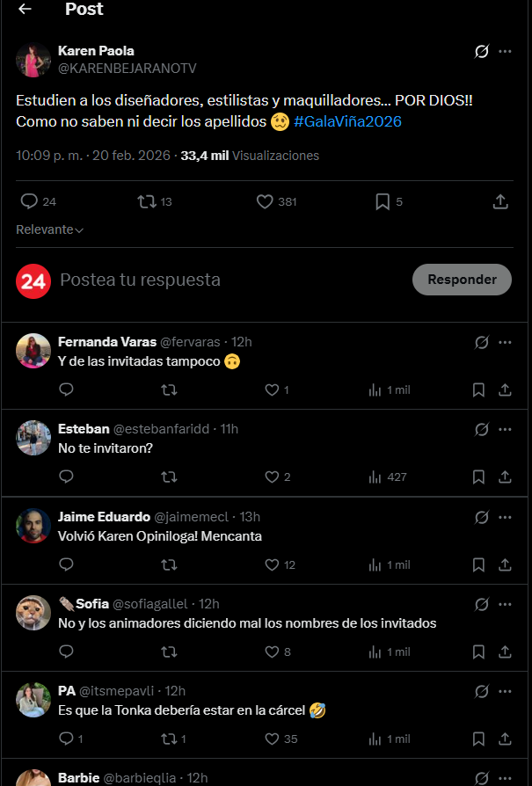Open Fernanda Varas's profile picture
This screenshot has width=532, height=786.
point(33,351)
